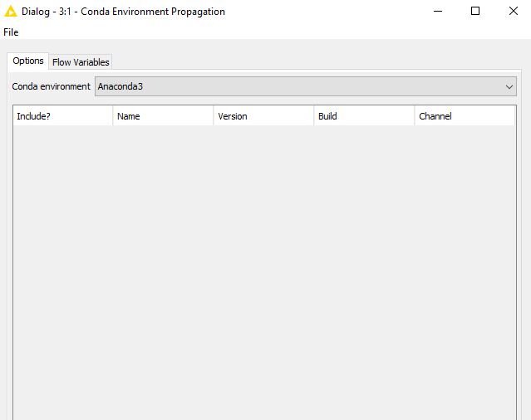
Task: Close the Conda Environment Propagation dialog
Action: point(514,11)
